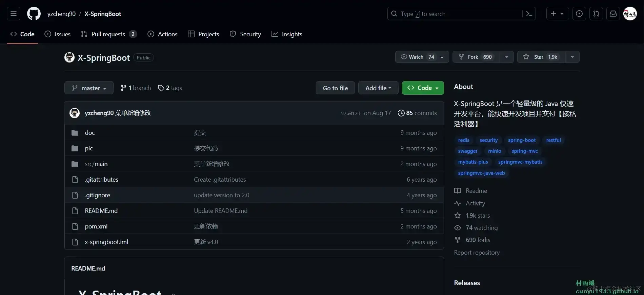
Task: Go to GitHub home via Octocat logo
Action: (34, 14)
